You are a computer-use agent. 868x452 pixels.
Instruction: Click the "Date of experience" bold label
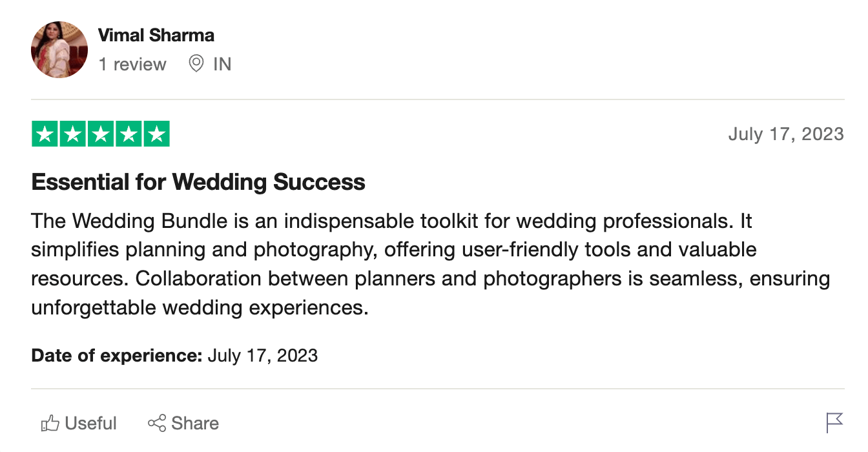117,355
